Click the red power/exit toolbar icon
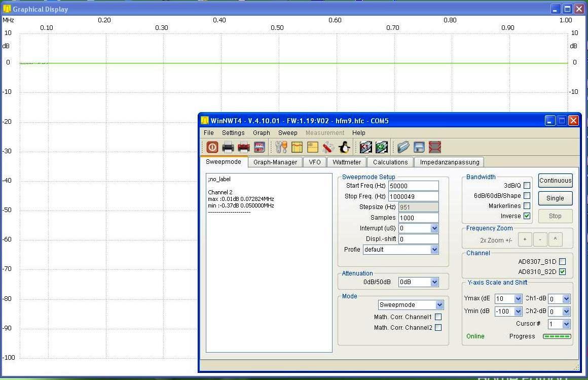 [212, 147]
